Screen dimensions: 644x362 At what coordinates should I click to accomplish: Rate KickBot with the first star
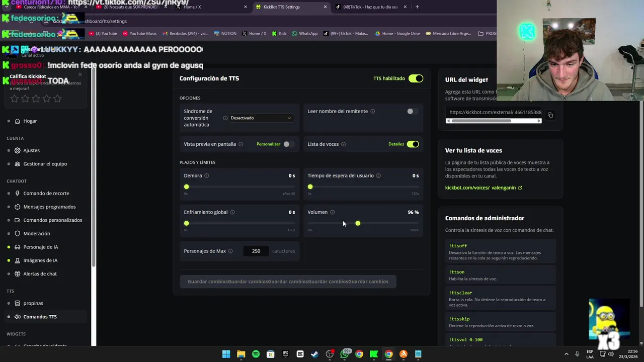pos(14,99)
